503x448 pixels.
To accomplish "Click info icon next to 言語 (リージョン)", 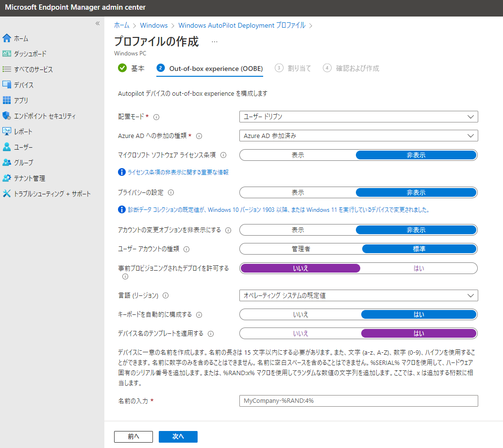I will click(x=166, y=295).
